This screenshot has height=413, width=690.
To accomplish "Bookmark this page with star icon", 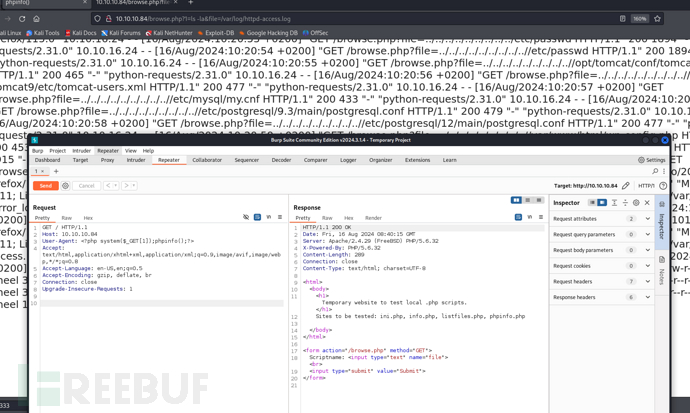I will coord(657,19).
